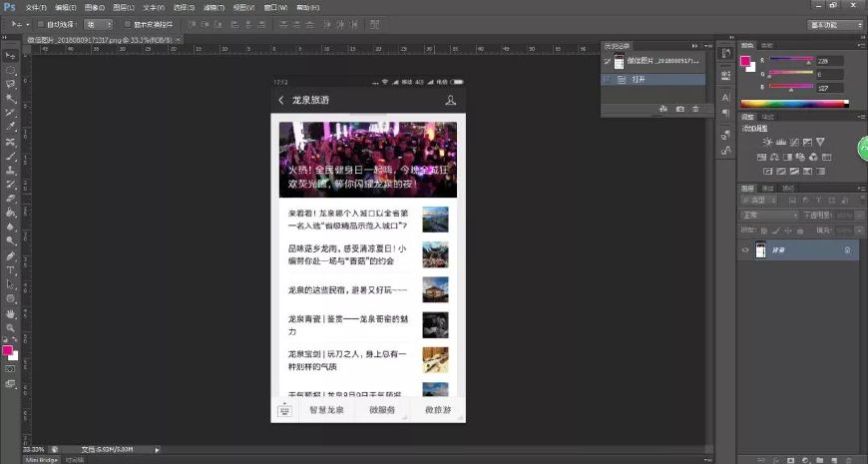The image size is (868, 464).
Task: Select the Zoom tool
Action: click(x=10, y=327)
